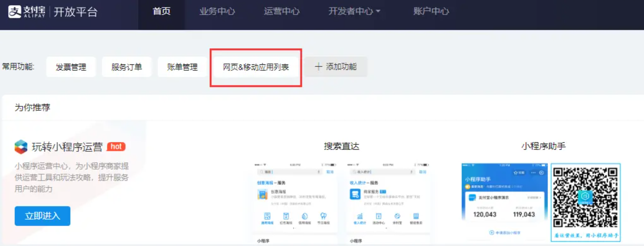Click the 发票管理 shortcut button
Image resolution: width=644 pixels, height=246 pixels.
point(71,67)
